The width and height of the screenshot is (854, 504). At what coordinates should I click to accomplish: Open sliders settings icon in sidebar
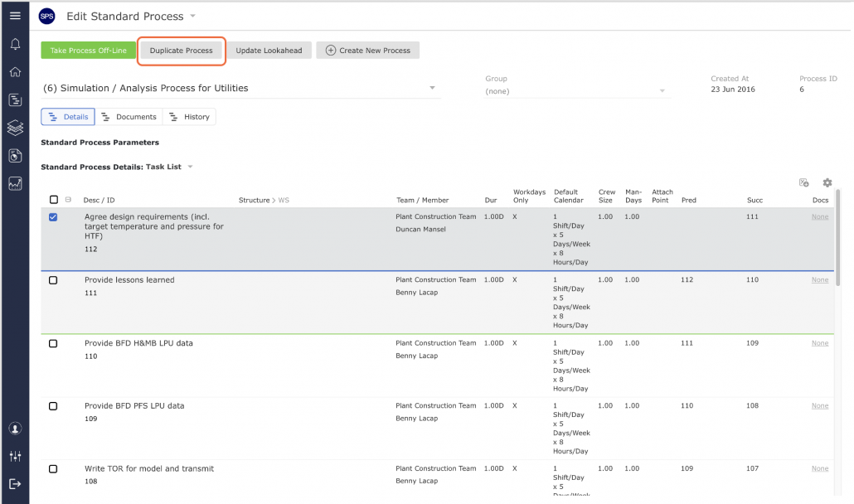click(15, 457)
